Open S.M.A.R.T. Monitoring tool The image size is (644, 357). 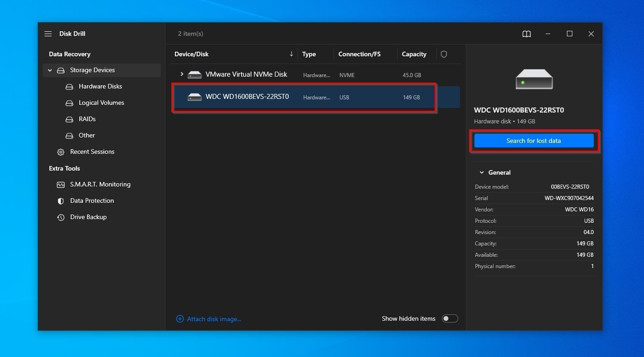100,184
